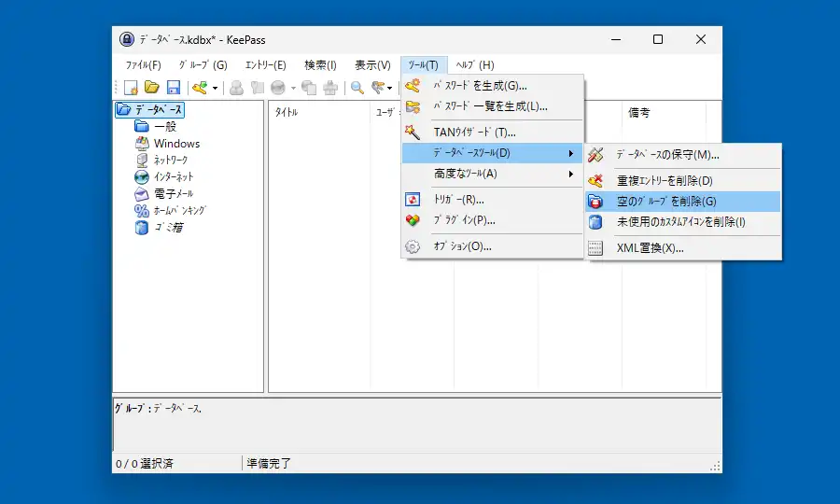Open the エントリー(E) menu
Image resolution: width=840 pixels, height=504 pixels.
[266, 64]
